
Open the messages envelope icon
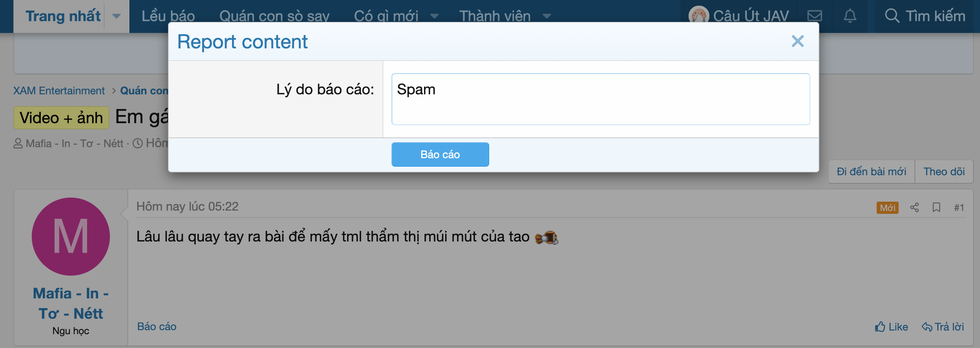(814, 16)
